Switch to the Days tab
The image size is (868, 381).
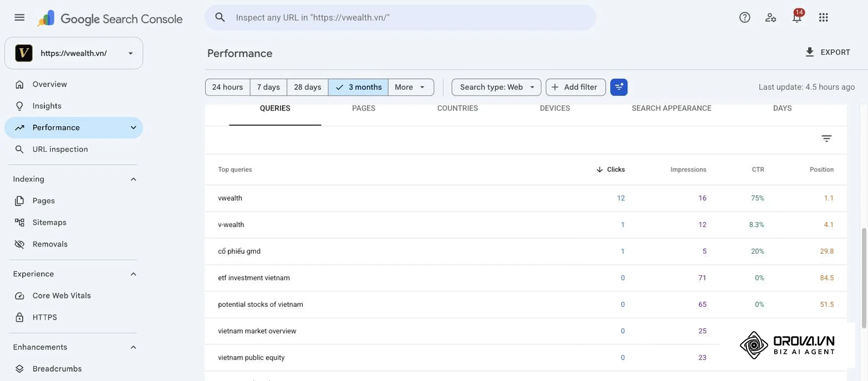[782, 108]
